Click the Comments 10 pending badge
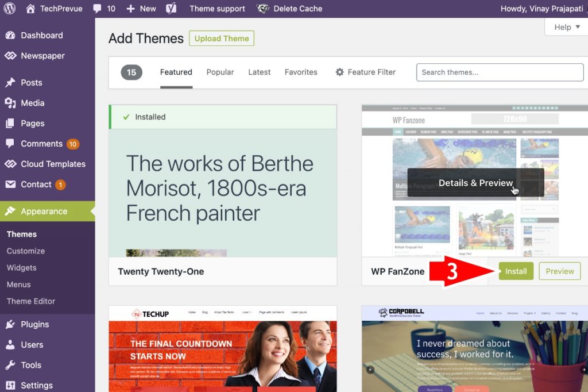 (73, 144)
